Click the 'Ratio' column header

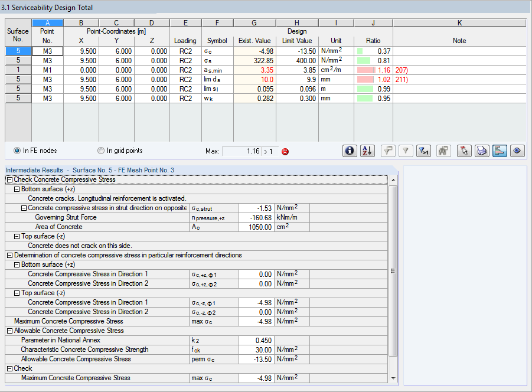(x=373, y=41)
